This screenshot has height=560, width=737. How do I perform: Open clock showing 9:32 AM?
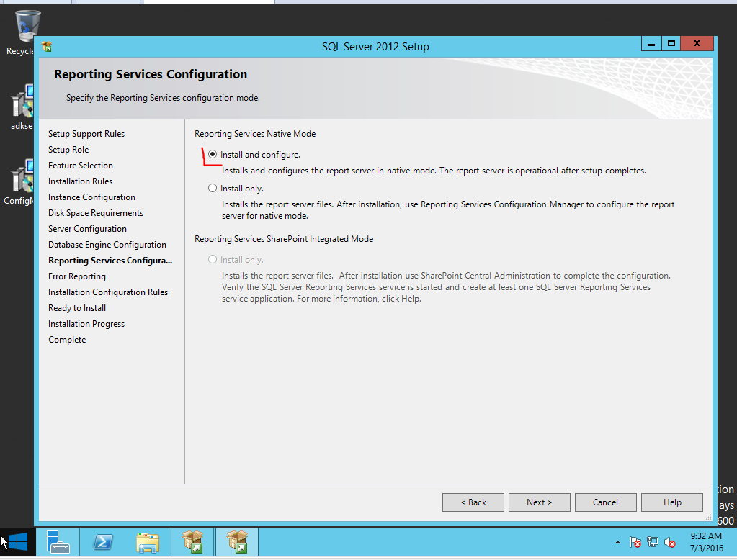(x=707, y=542)
